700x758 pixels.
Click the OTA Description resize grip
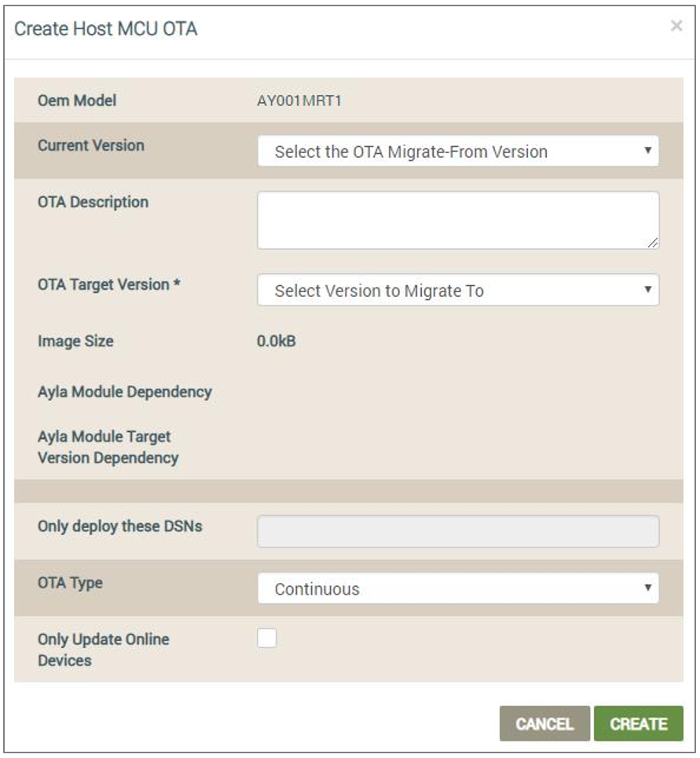click(653, 244)
